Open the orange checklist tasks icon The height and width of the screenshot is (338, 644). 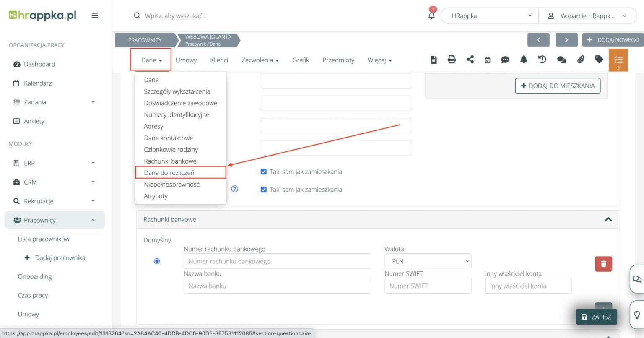618,60
